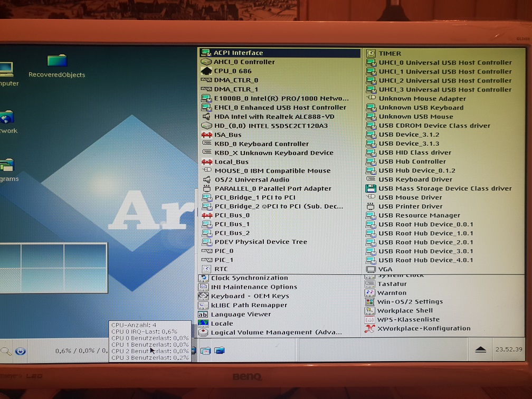
Task: Select the HDA Intel Realtek ALC888-VD speaker icon
Action: click(206, 116)
